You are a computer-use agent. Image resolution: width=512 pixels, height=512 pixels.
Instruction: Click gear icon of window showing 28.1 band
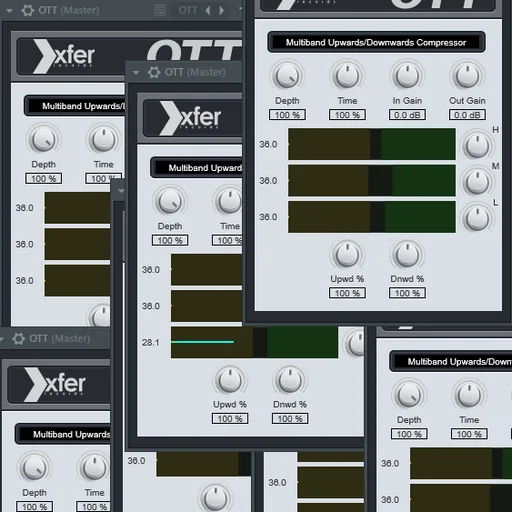click(154, 72)
